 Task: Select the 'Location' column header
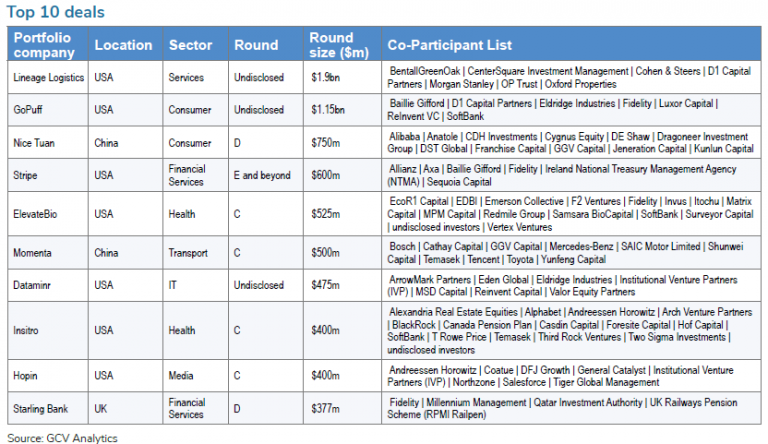[122, 45]
